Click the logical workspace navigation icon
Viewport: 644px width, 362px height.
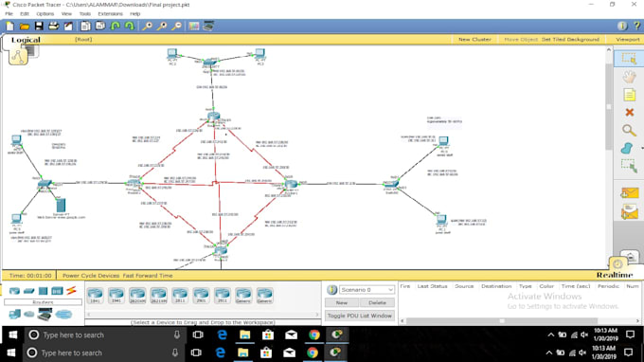click(18, 57)
